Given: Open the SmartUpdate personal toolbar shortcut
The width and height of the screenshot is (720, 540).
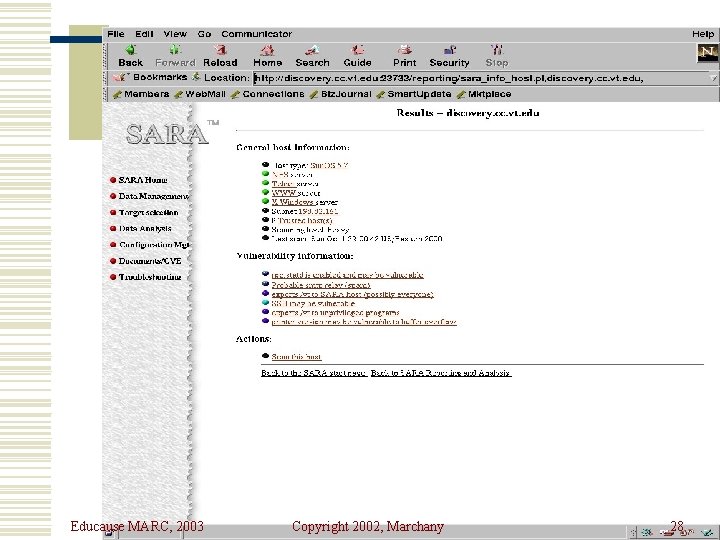Looking at the screenshot, I should click(414, 94).
